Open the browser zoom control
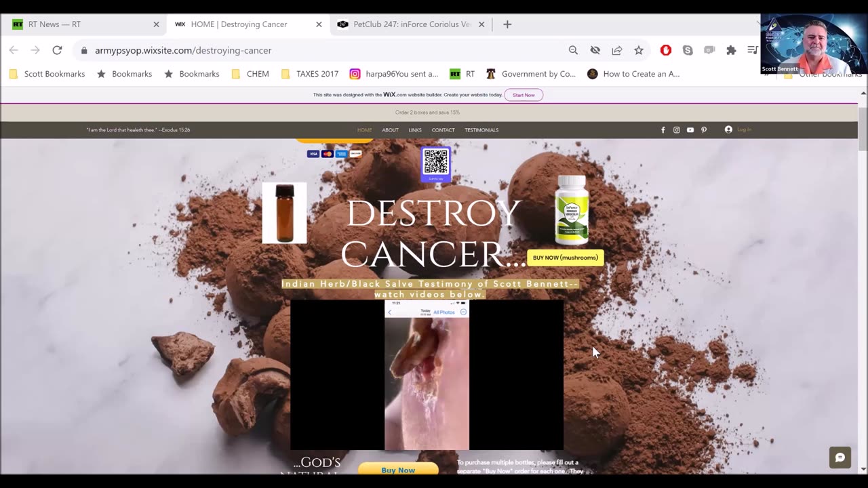Viewport: 868px width, 488px height. (x=573, y=50)
